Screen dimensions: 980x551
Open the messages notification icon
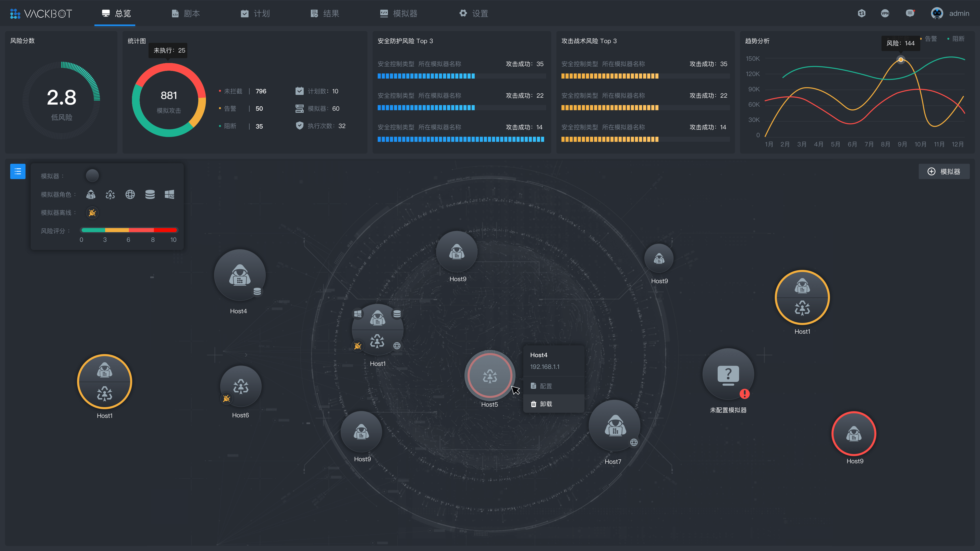pyautogui.click(x=910, y=13)
